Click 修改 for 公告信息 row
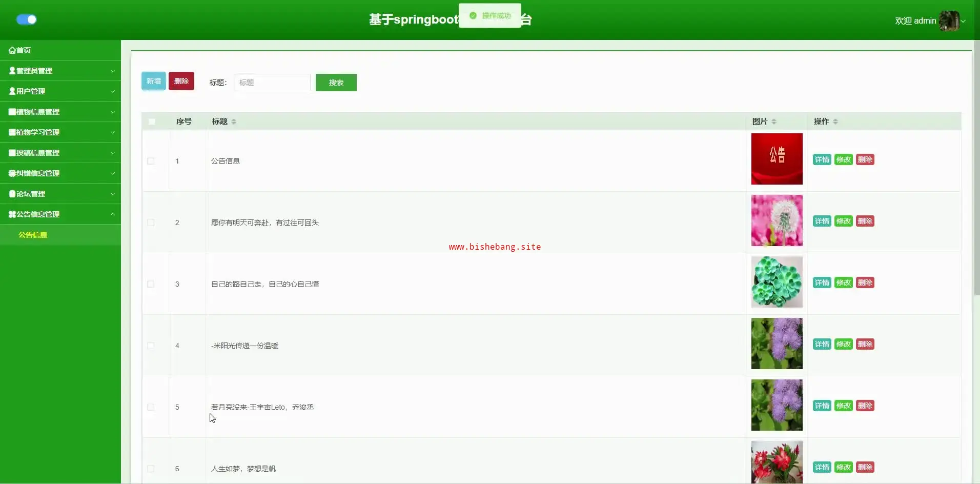 pos(844,159)
